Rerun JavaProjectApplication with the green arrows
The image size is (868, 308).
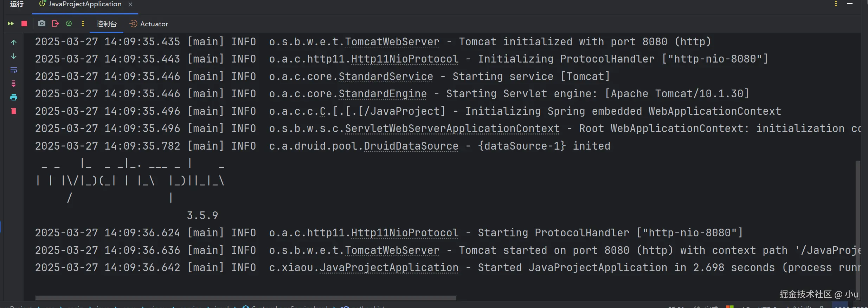coord(11,24)
